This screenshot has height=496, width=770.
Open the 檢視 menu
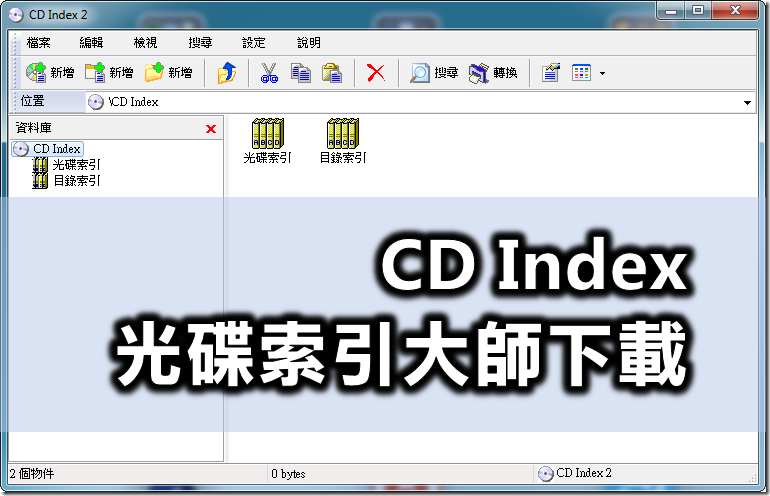(145, 43)
